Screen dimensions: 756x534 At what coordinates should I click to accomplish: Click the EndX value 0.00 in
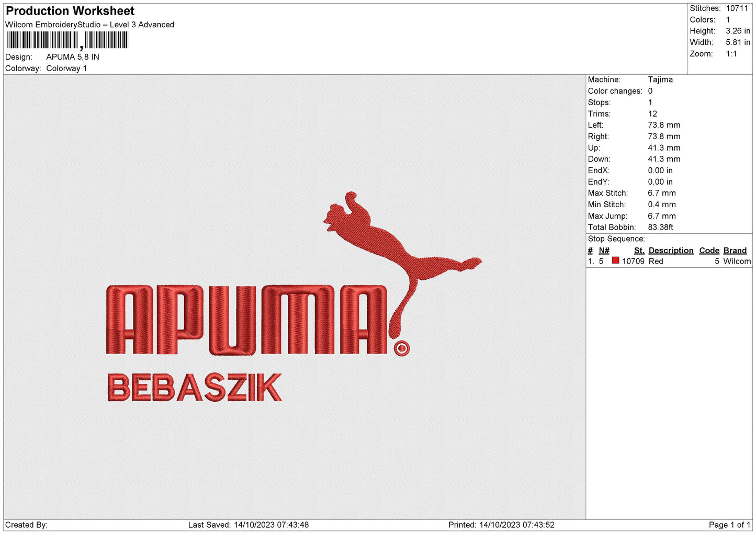pos(660,171)
